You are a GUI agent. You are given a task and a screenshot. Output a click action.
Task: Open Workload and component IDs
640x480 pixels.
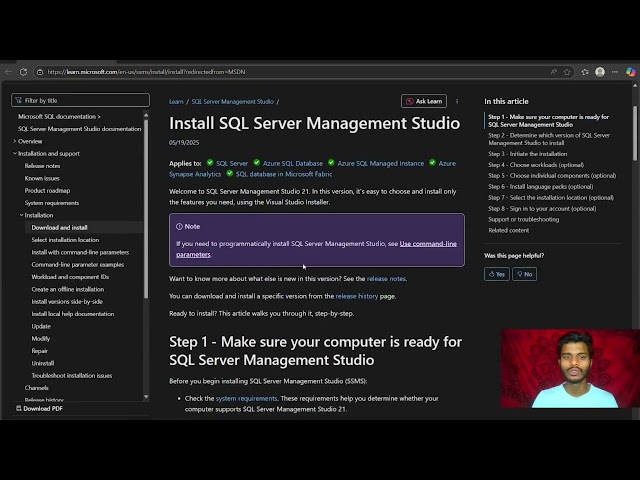click(70, 277)
